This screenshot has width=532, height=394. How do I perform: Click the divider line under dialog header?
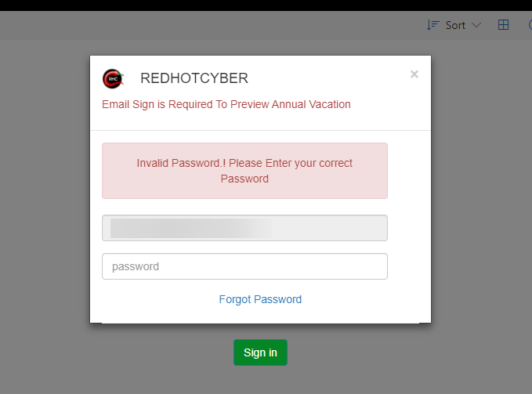click(260, 130)
